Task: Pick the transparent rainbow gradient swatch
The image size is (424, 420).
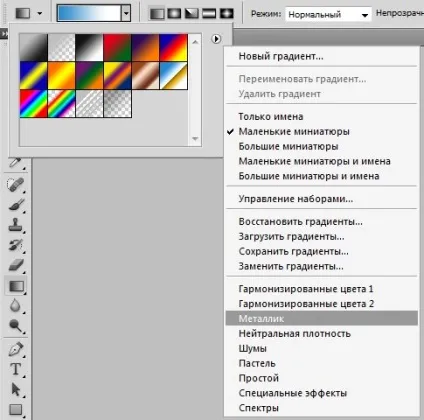Action: [62, 103]
